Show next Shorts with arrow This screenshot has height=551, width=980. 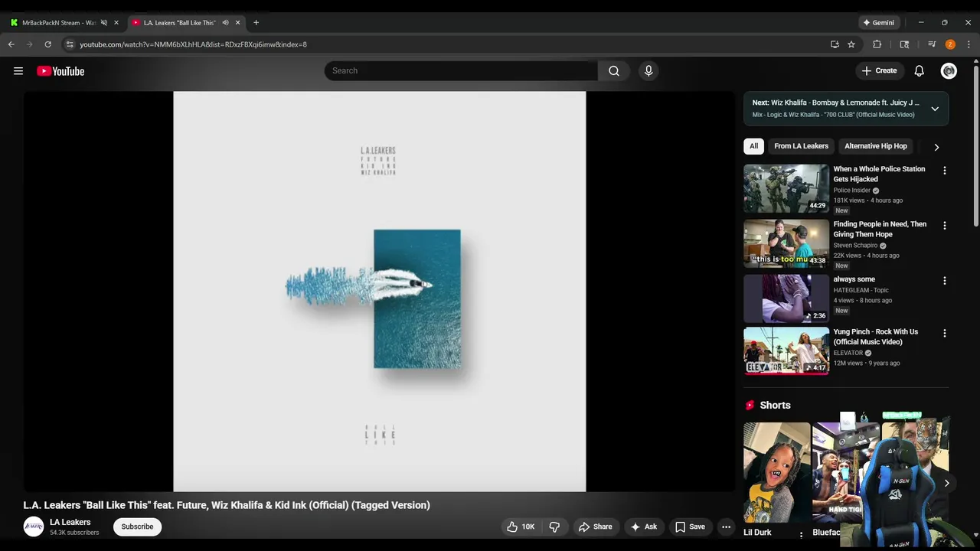pyautogui.click(x=946, y=483)
